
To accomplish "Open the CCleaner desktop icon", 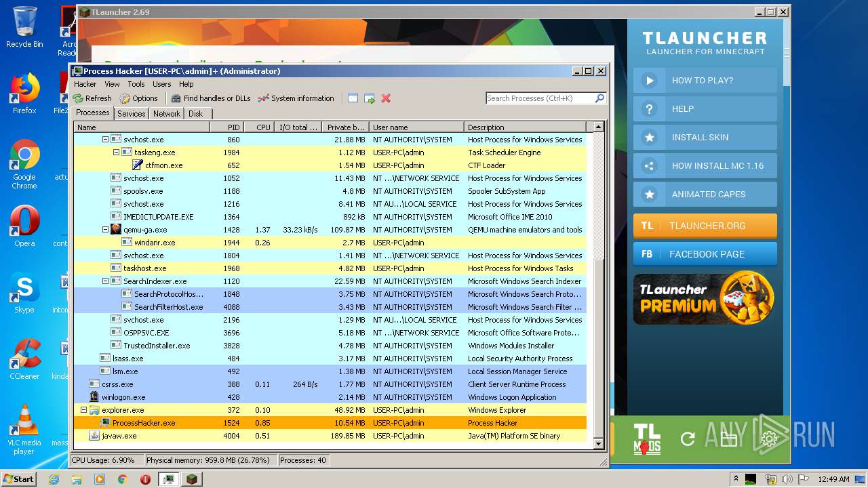I will coord(24,359).
